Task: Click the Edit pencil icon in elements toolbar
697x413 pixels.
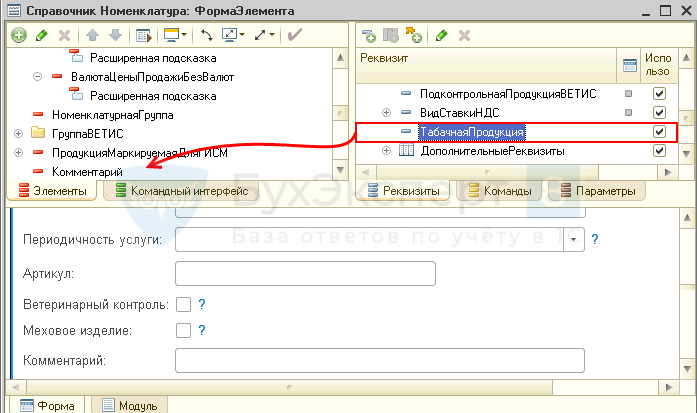Action: coord(42,35)
